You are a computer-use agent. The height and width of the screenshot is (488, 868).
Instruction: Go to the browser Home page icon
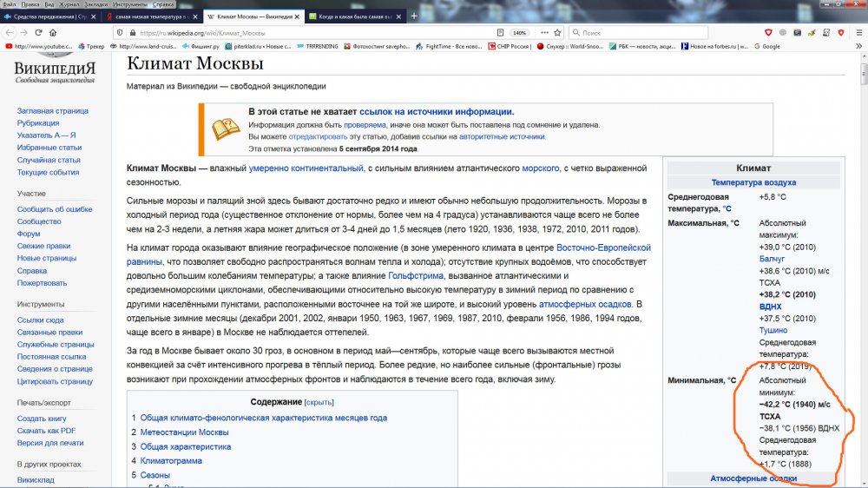(x=53, y=32)
